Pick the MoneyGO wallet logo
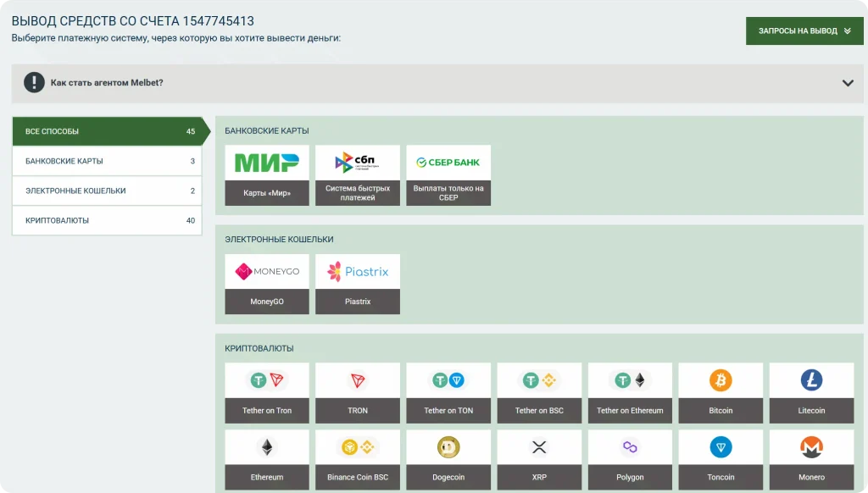The width and height of the screenshot is (868, 493). (267, 271)
